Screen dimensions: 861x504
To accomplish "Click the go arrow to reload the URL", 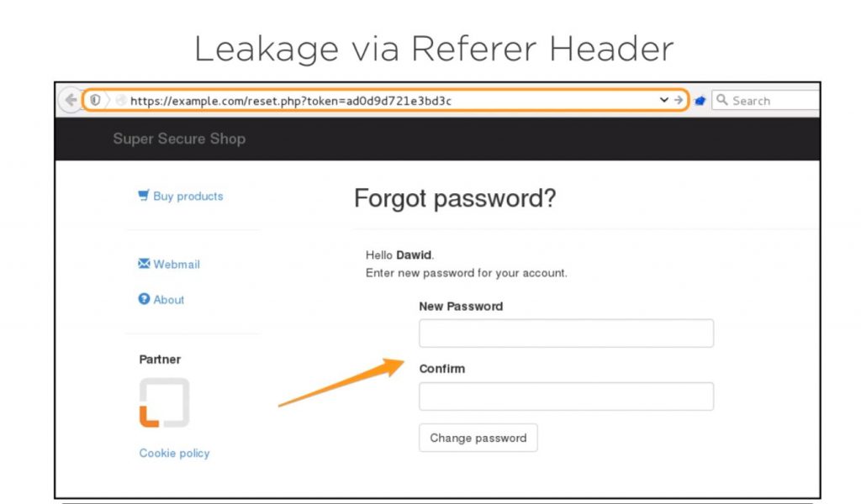I will pos(679,99).
